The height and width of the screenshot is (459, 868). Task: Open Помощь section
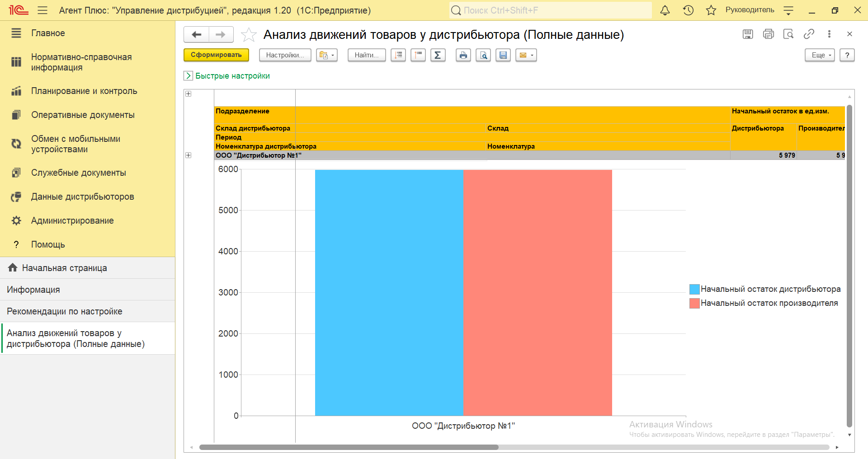coord(87,244)
